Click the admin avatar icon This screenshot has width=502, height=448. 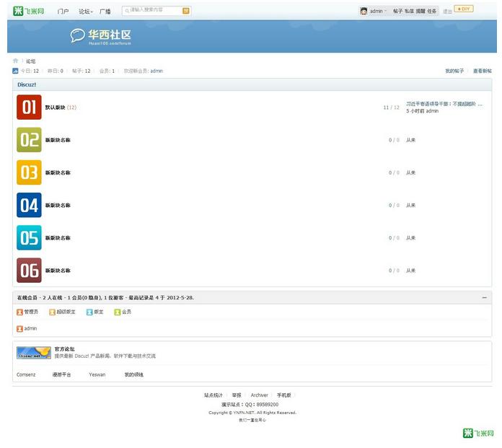(x=364, y=12)
